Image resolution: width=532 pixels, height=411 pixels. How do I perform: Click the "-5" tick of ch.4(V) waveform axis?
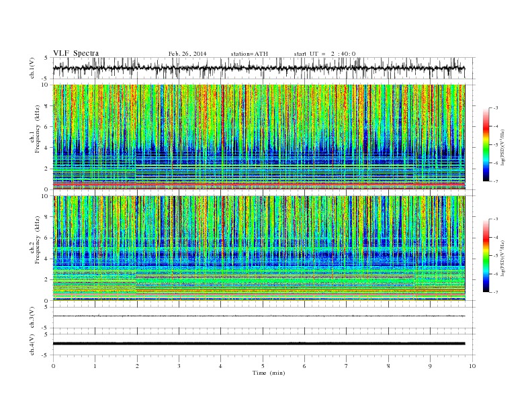coord(46,355)
